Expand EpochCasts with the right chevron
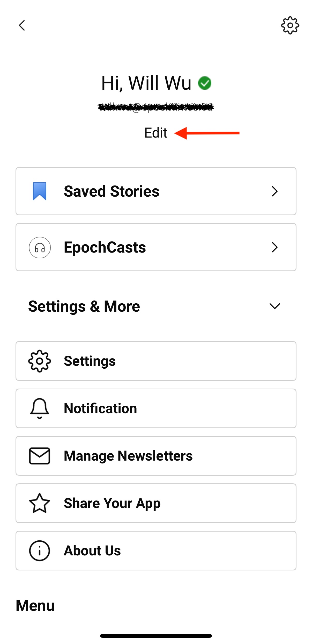312x644 pixels. pyautogui.click(x=274, y=247)
